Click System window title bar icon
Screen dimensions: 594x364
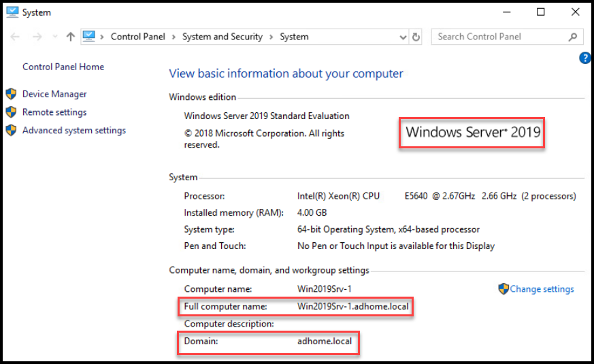coord(12,12)
